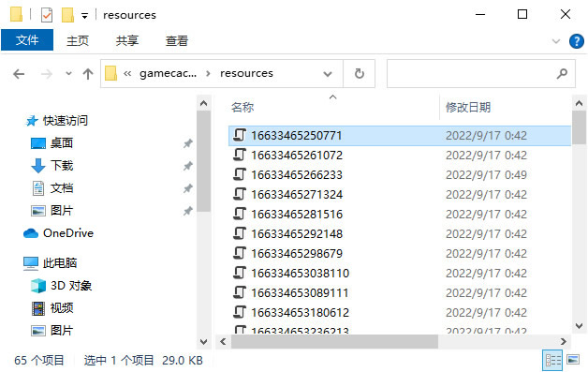Sort by 修改日期 column header
588x372 pixels.
[468, 108]
